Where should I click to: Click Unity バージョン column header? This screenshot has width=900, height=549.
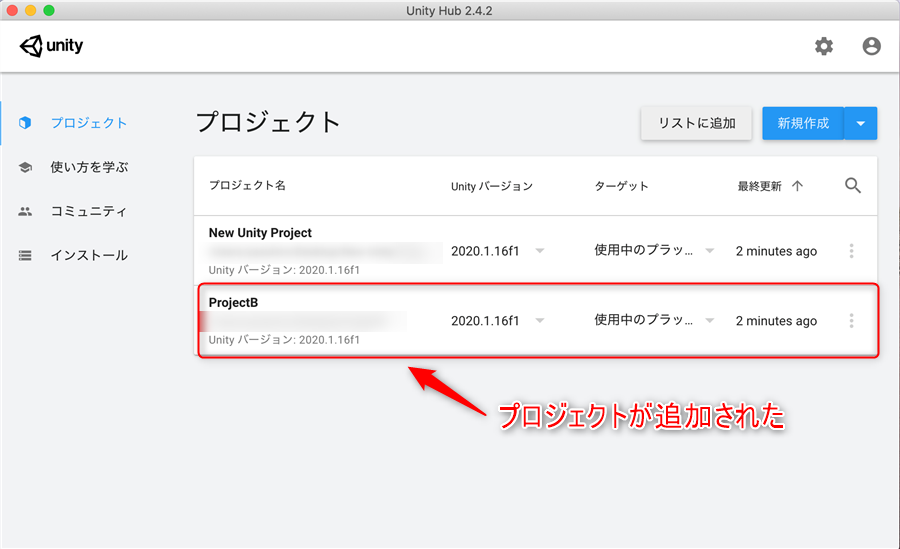click(x=492, y=186)
